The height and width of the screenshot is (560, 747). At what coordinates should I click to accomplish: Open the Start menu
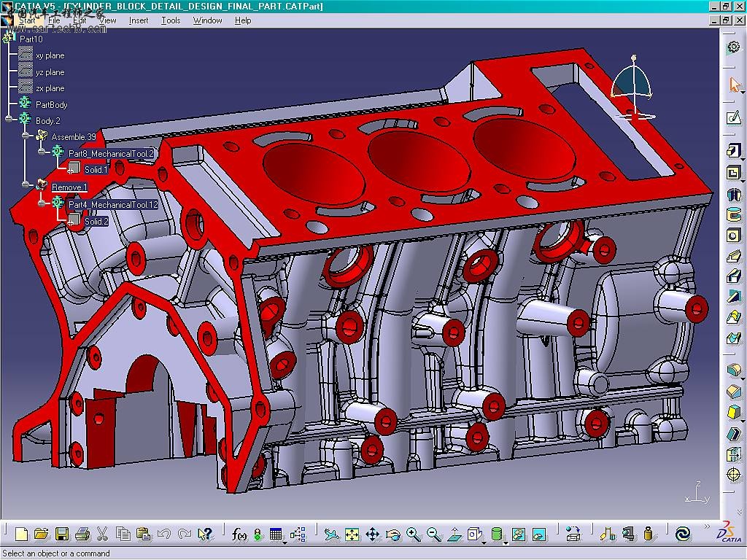pyautogui.click(x=27, y=20)
